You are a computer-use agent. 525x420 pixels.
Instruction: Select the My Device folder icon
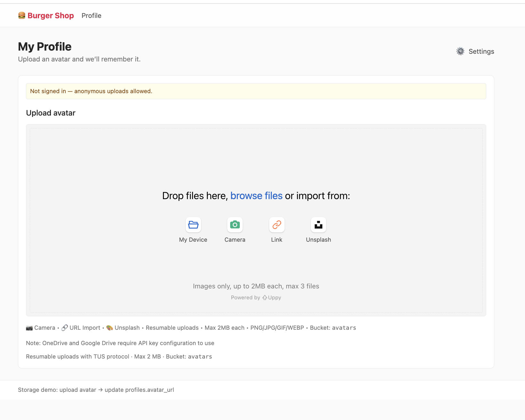(193, 225)
